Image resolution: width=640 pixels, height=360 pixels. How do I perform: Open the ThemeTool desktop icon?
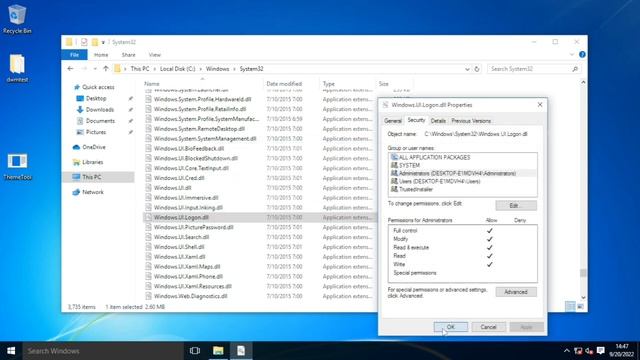coord(17,167)
